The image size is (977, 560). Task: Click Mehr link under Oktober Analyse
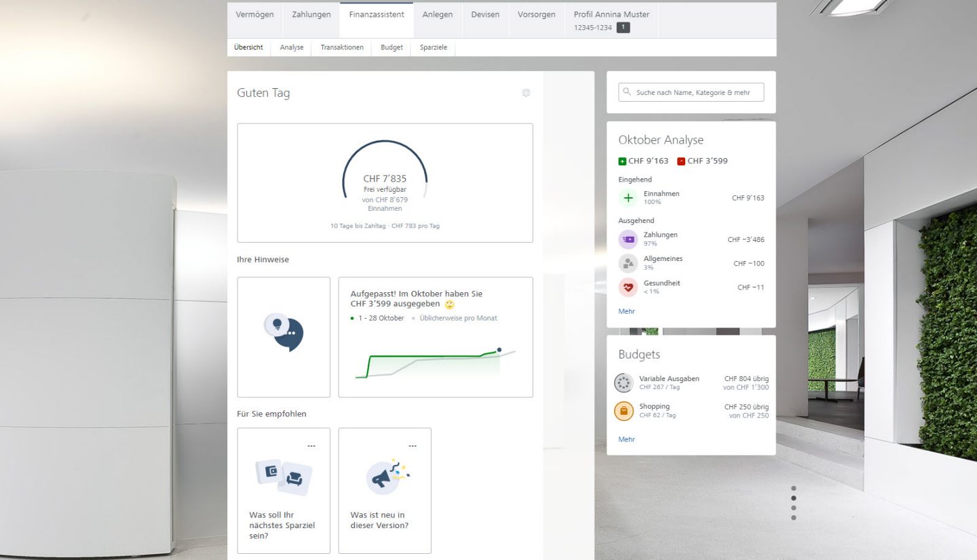(x=626, y=311)
